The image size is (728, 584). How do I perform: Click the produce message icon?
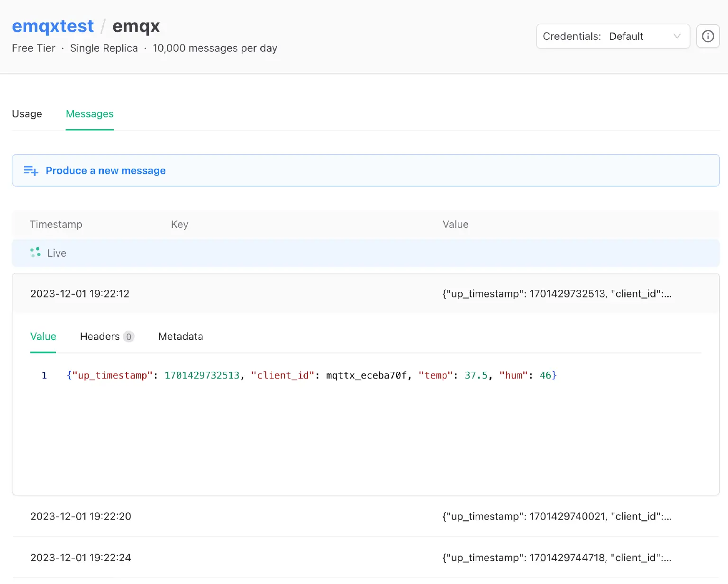(30, 171)
